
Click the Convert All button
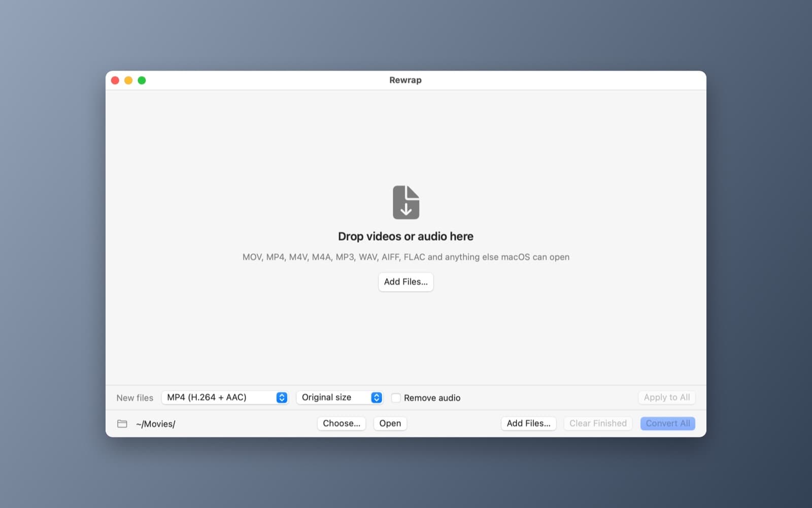pyautogui.click(x=668, y=423)
